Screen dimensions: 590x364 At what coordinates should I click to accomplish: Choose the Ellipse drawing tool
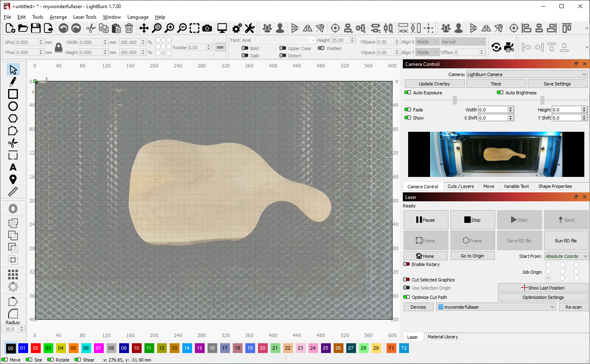tap(13, 106)
